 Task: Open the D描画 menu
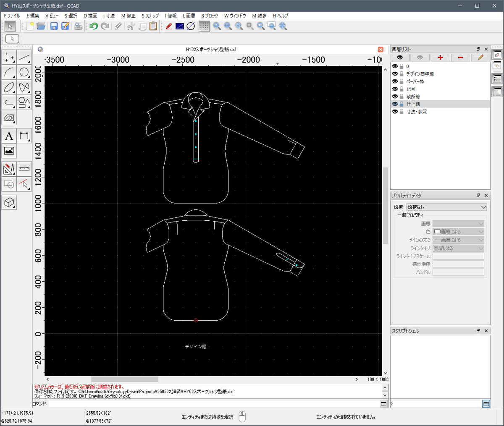click(90, 16)
